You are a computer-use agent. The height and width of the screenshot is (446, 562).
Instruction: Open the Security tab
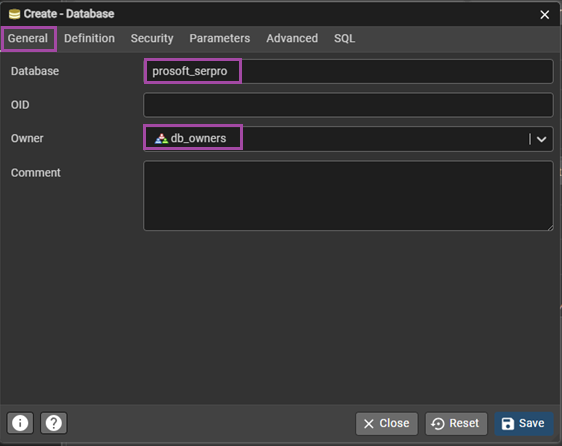point(152,38)
